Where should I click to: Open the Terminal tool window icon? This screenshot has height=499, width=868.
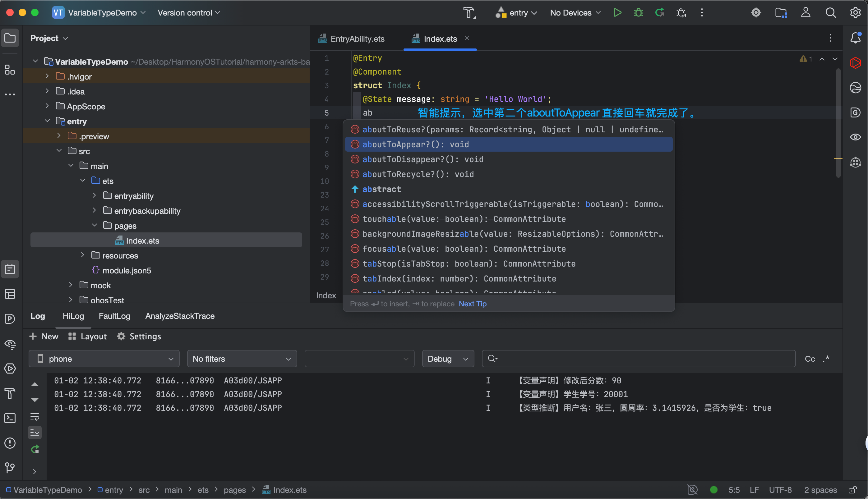click(x=10, y=418)
